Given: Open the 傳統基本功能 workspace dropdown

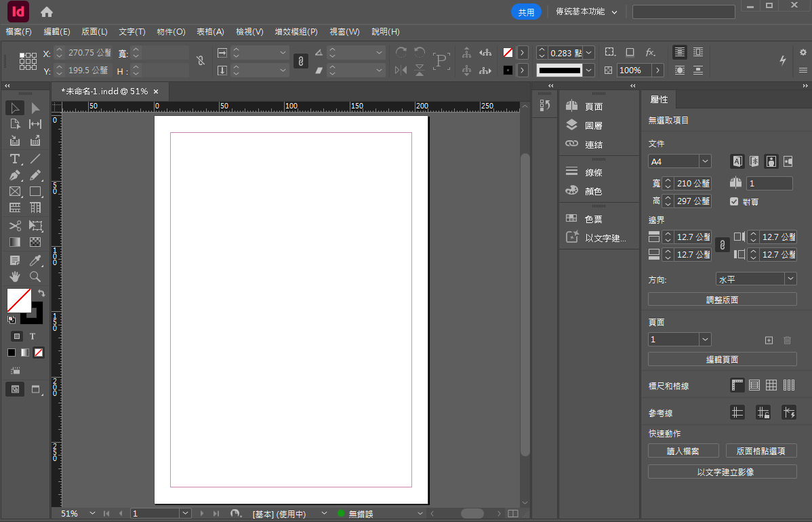Looking at the screenshot, I should pos(586,12).
